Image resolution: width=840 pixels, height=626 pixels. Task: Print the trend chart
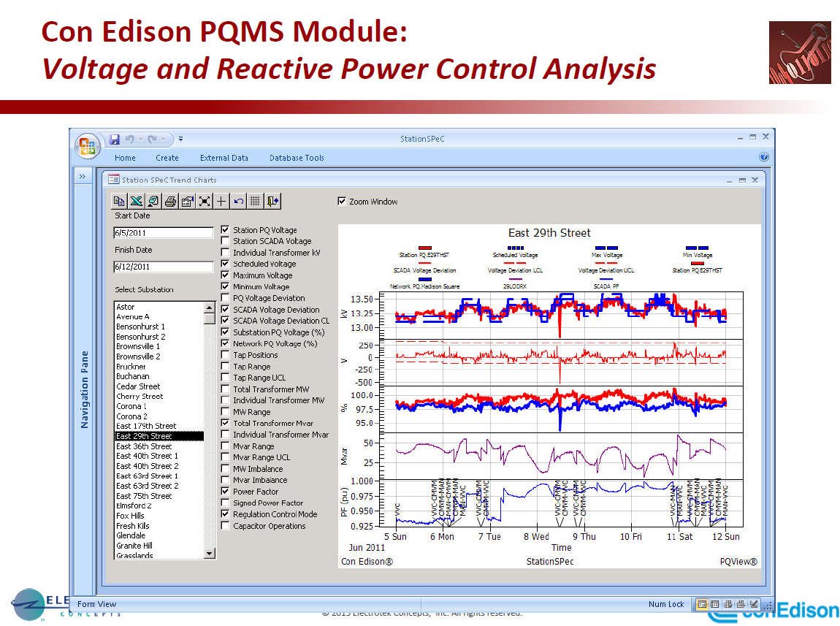pos(170,201)
